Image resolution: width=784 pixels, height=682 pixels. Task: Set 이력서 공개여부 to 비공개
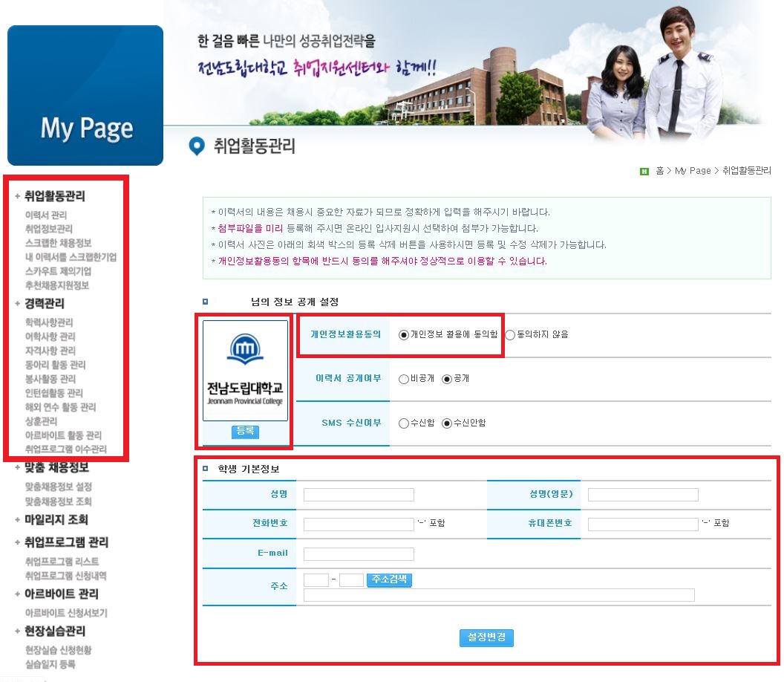pyautogui.click(x=404, y=379)
